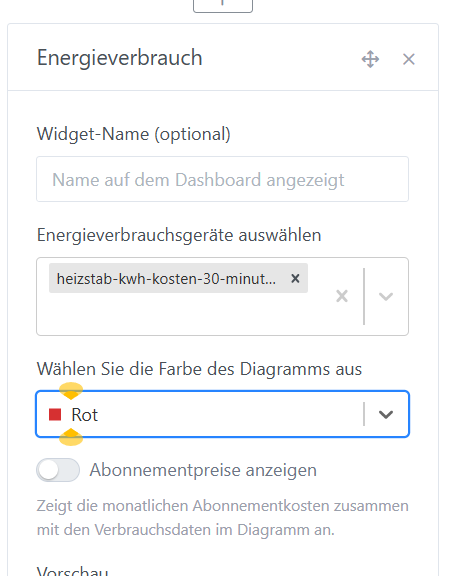Viewport: 456px width, 576px height.
Task: Click the red color swatch square
Action: click(x=55, y=414)
